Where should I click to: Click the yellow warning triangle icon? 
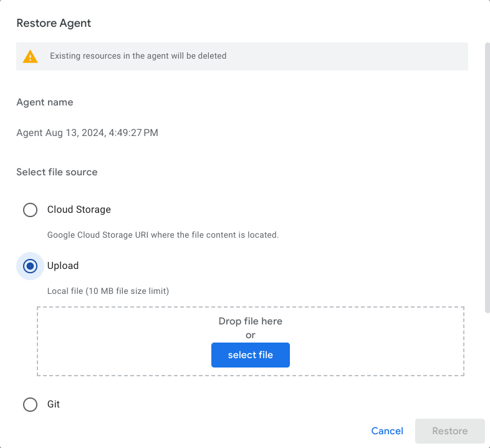click(30, 56)
